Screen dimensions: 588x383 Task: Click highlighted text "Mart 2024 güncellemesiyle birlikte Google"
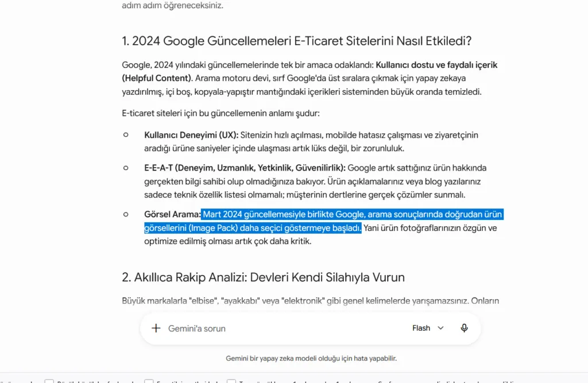coord(284,214)
